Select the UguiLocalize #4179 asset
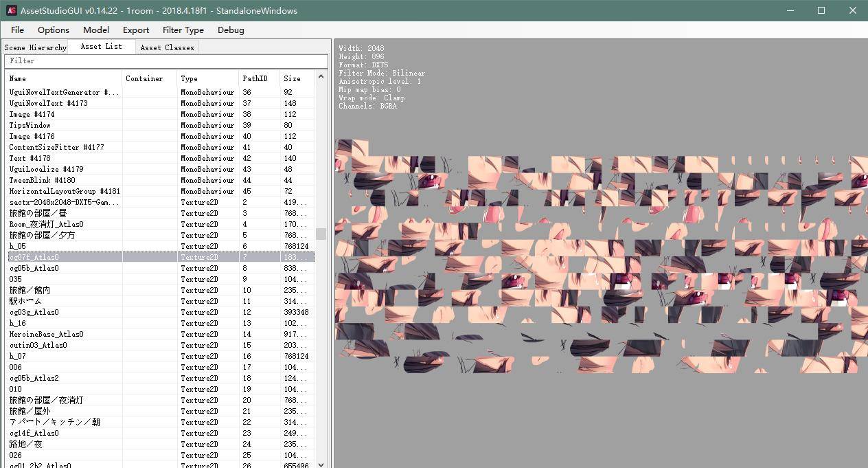The image size is (868, 468). tap(160, 169)
